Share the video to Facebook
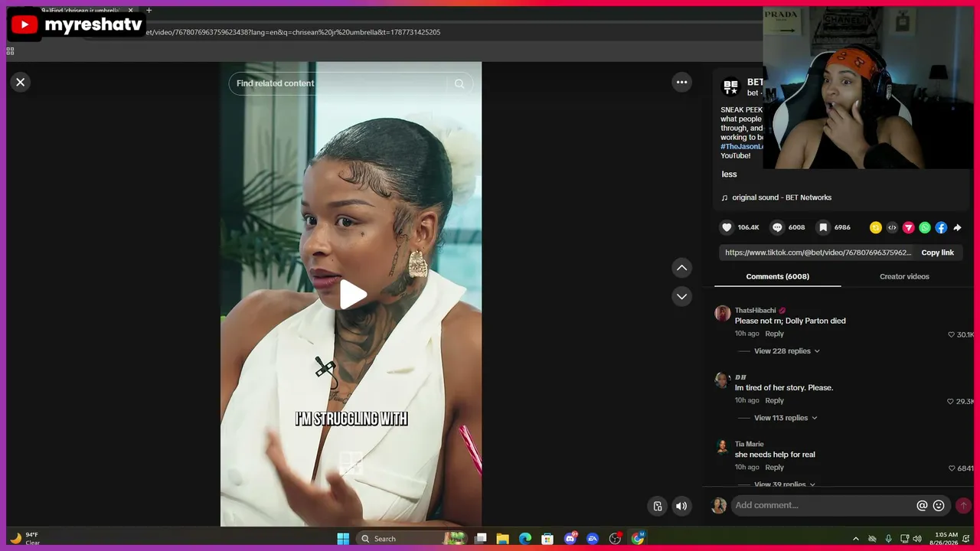 [941, 227]
